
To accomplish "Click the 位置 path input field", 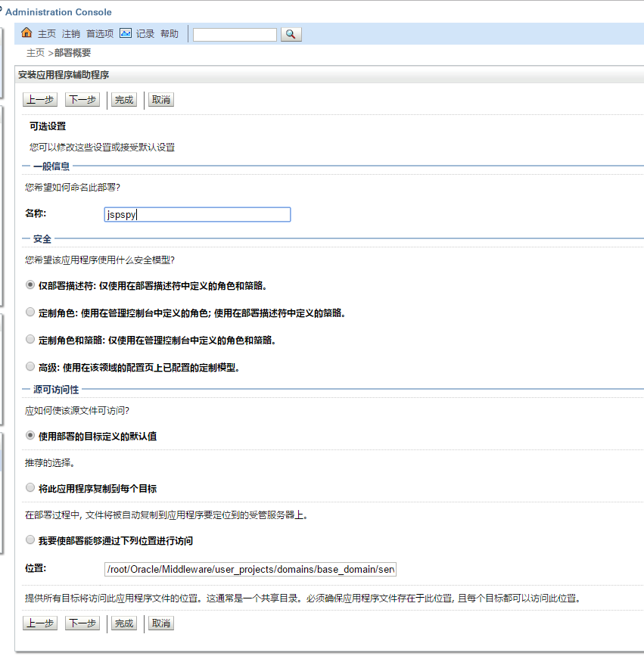I will pos(250,570).
